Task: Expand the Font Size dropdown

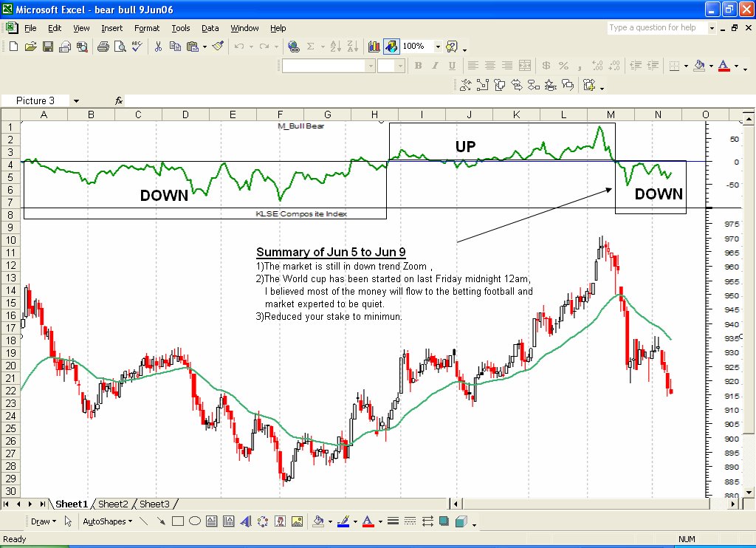Action: click(399, 66)
